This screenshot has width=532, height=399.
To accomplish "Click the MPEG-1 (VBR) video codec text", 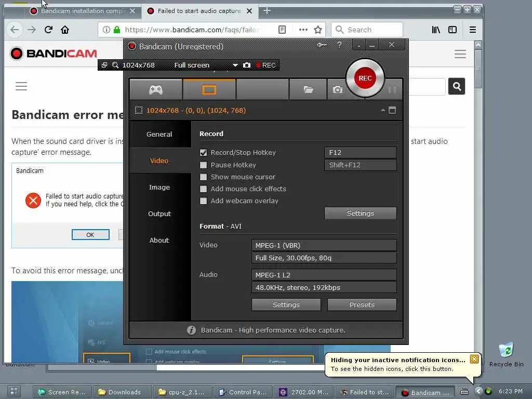I will point(277,245).
